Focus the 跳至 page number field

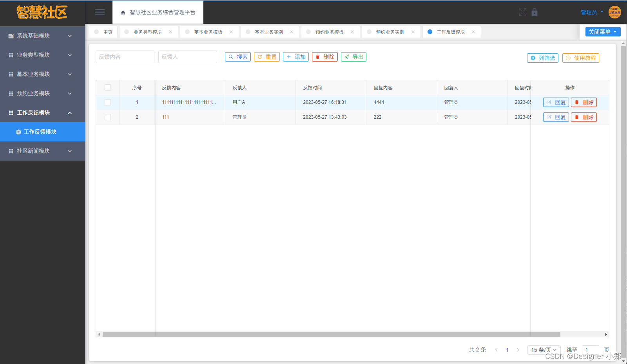(x=591, y=350)
